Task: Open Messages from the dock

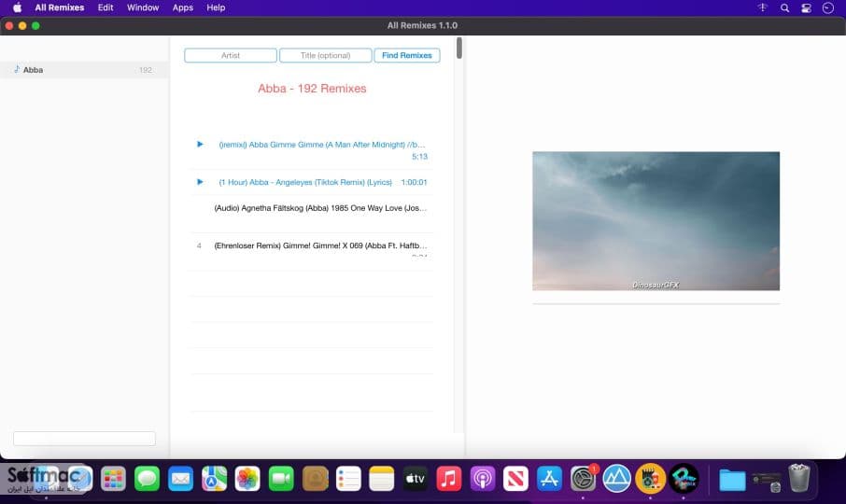Action: [x=147, y=478]
